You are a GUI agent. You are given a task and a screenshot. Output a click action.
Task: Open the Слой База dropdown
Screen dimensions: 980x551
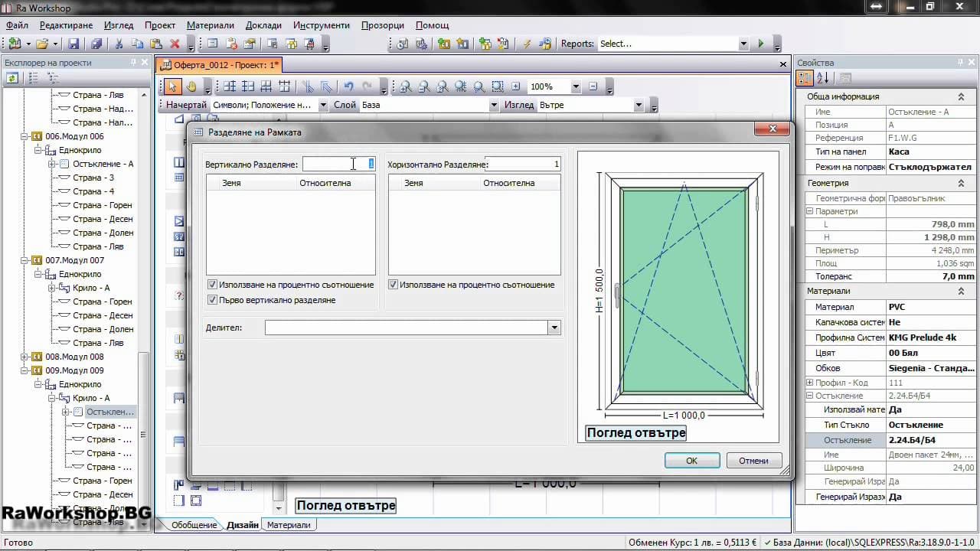[494, 105]
